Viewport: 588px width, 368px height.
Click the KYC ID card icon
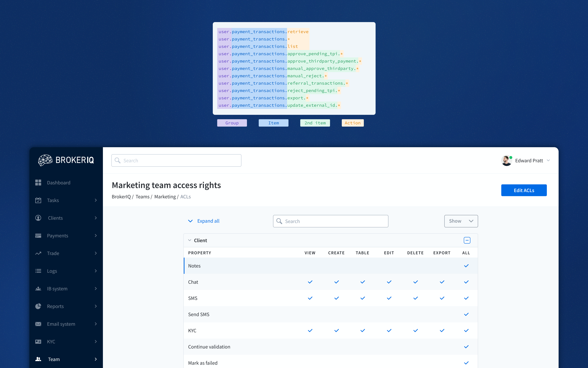point(38,342)
